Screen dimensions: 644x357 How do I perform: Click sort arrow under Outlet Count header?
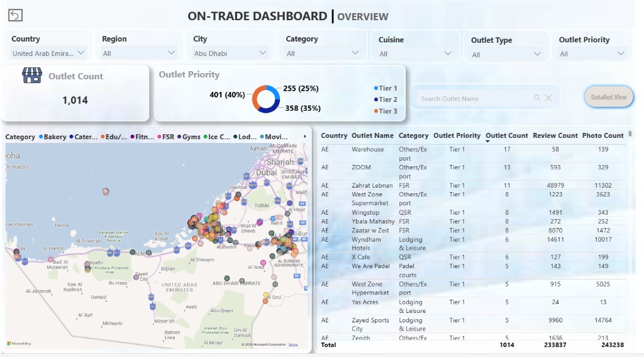487,142
